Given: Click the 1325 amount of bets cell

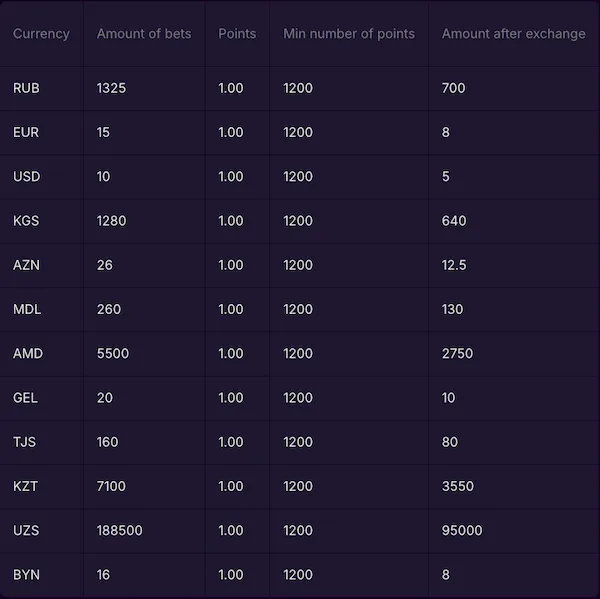Looking at the screenshot, I should coord(111,88).
